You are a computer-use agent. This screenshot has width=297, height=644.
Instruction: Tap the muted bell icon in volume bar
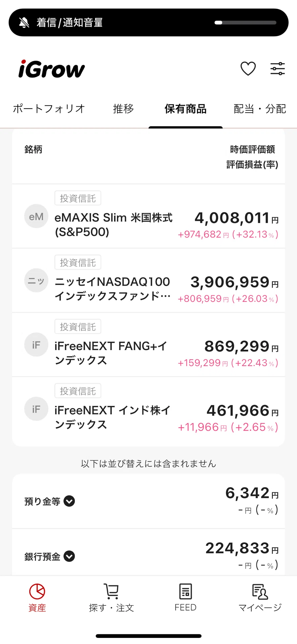(24, 22)
